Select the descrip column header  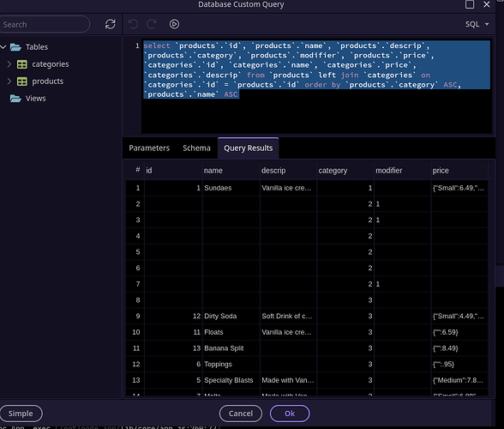pos(288,171)
